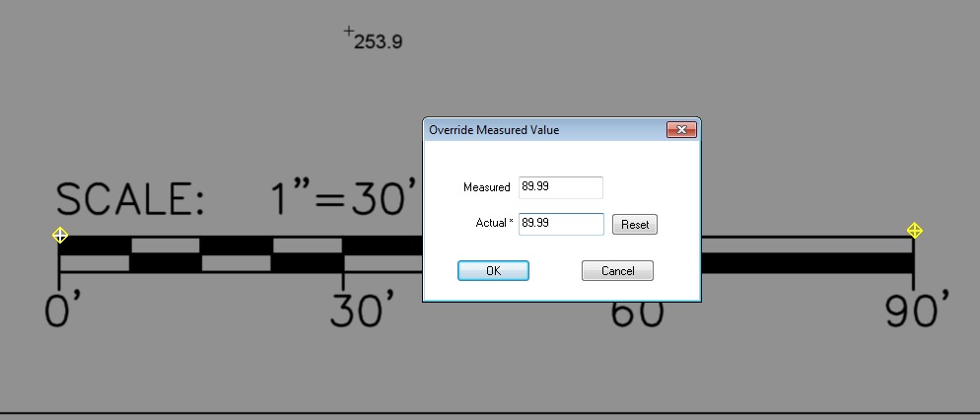Click the Actual value input field
The height and width of the screenshot is (420, 980).
[560, 224]
